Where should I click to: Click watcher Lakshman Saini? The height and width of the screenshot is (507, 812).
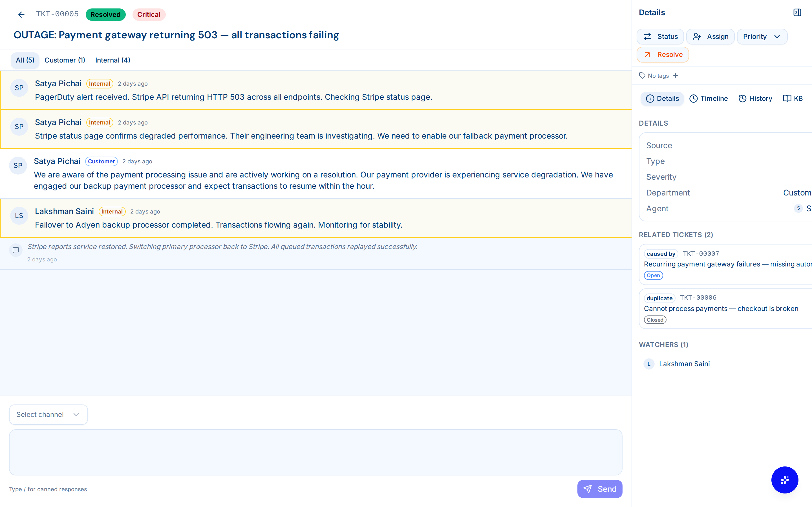685,363
